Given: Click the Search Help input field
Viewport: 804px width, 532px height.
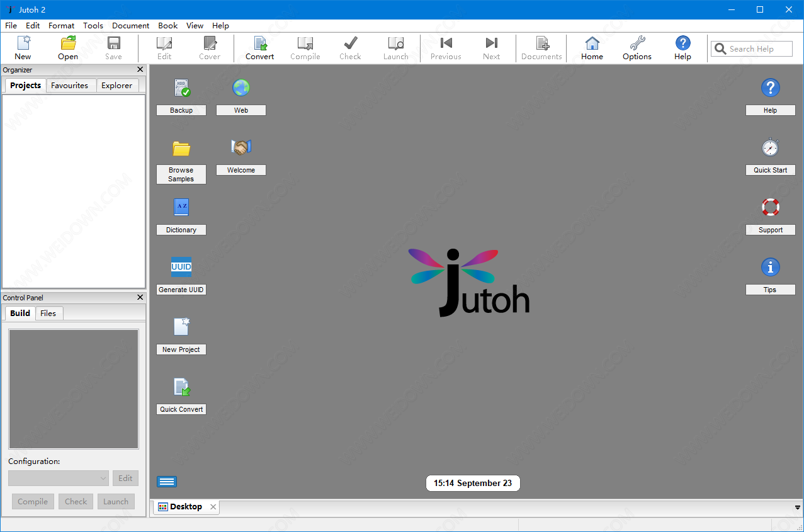Looking at the screenshot, I should tap(752, 49).
